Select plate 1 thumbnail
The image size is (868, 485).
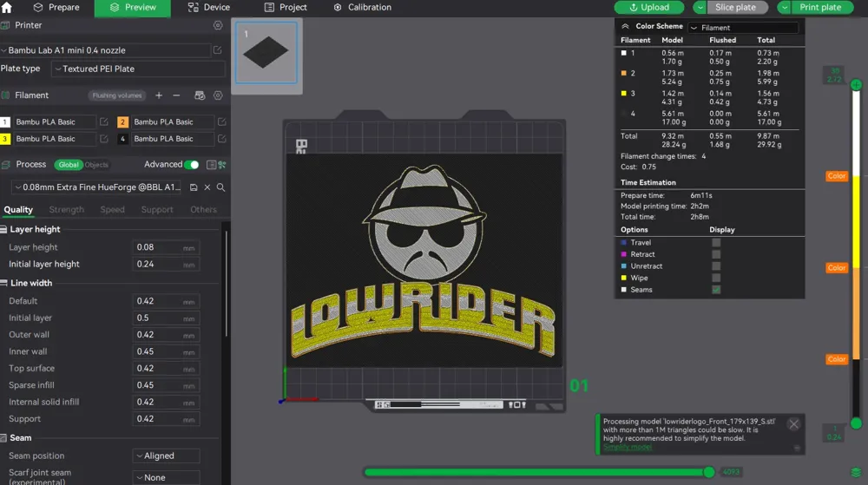pos(266,53)
